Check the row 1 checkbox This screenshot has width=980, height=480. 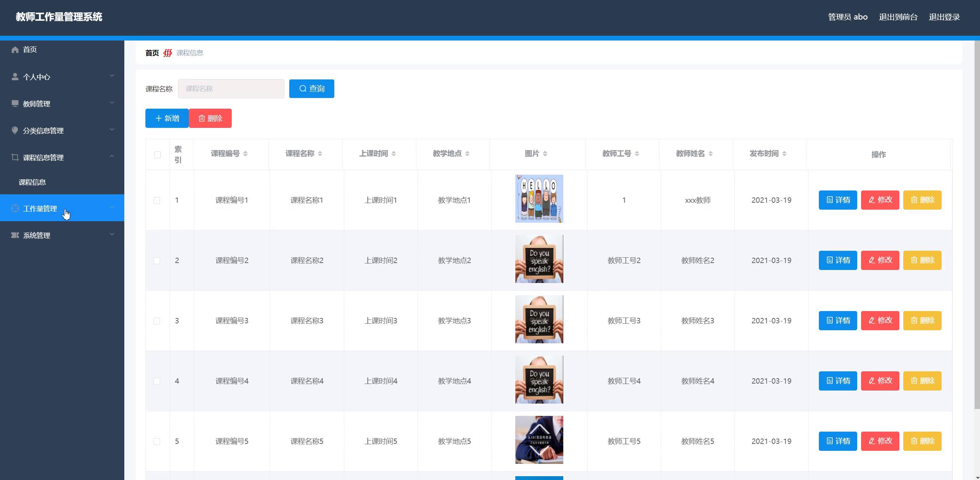tap(157, 200)
